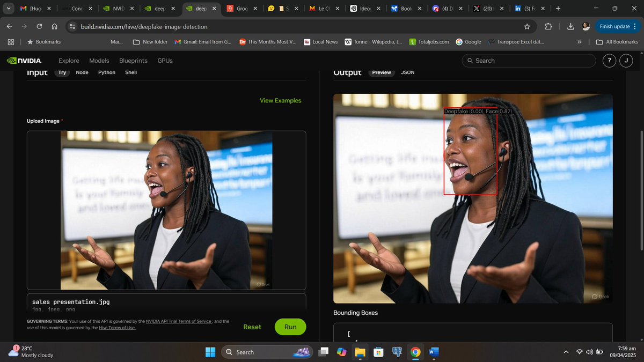Open the weather widget showing 28°C
Image resolution: width=644 pixels, height=362 pixels.
click(31, 352)
